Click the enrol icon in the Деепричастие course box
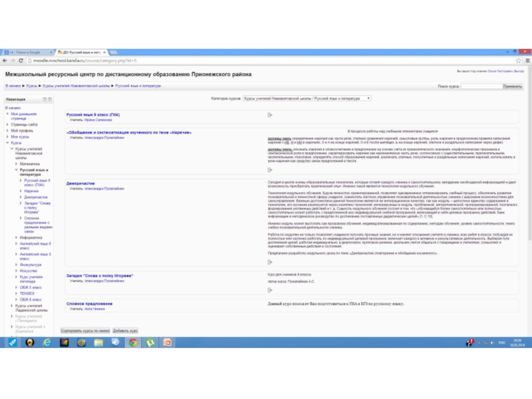Viewport: 532px width, 399px height. coord(270,262)
